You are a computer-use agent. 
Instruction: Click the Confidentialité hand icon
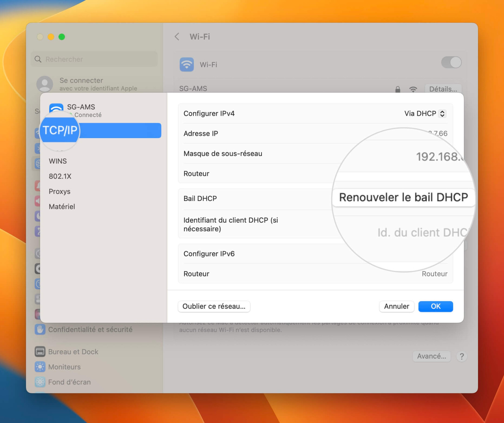pyautogui.click(x=40, y=330)
